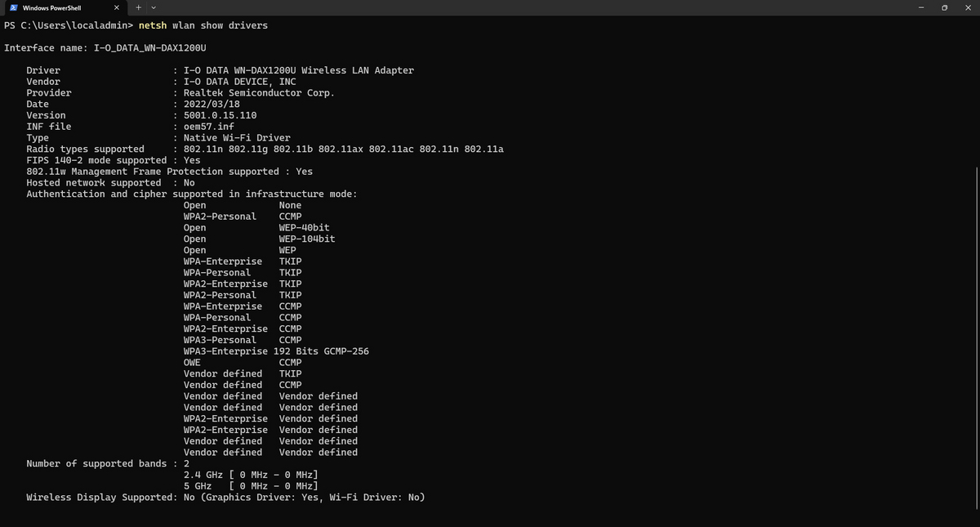Screen dimensions: 980x527
Task: Click the Hosted network supported value No
Action: pyautogui.click(x=186, y=182)
